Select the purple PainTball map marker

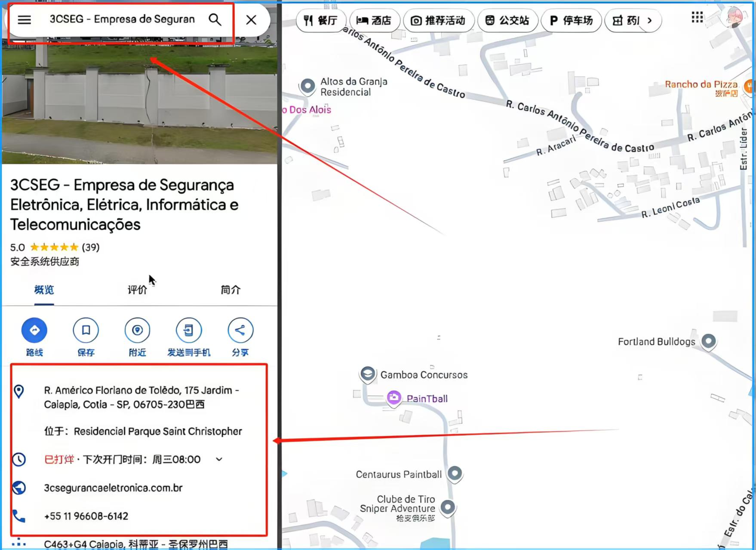tap(394, 398)
